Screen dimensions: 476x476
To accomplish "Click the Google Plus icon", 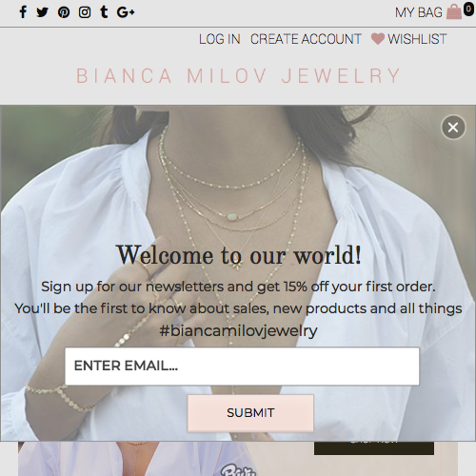I will 126,12.
